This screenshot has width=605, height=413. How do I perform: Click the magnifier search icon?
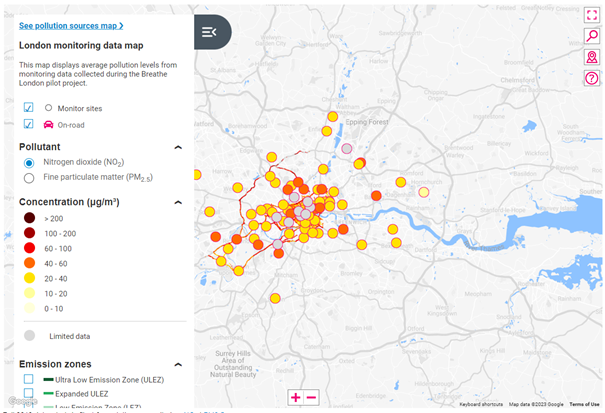pos(592,36)
